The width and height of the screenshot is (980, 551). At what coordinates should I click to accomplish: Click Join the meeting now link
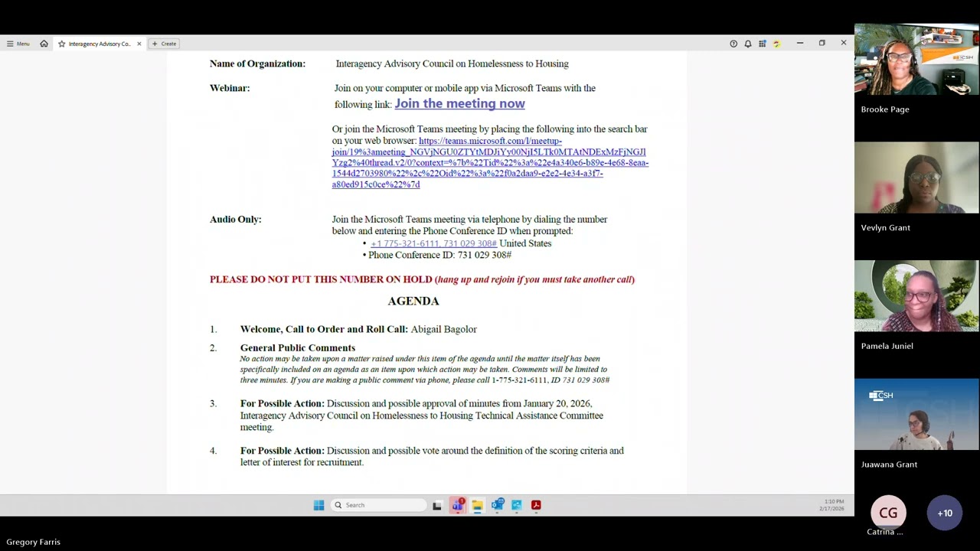coord(459,103)
